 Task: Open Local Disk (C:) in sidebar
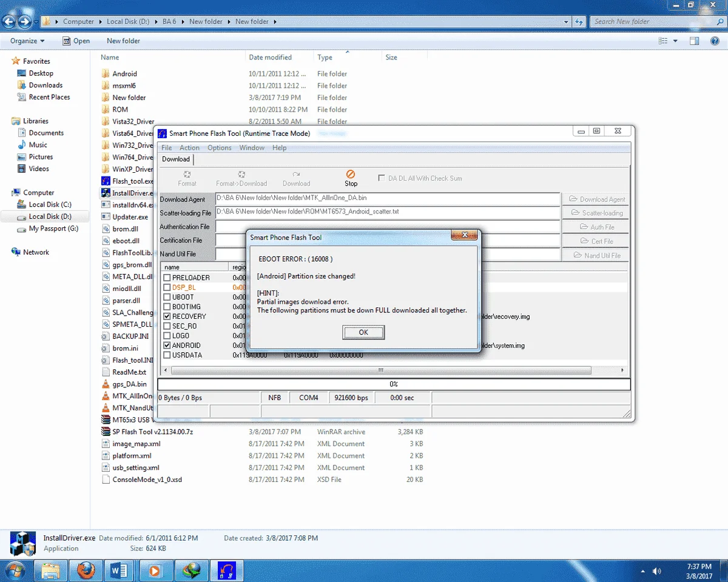pos(50,205)
